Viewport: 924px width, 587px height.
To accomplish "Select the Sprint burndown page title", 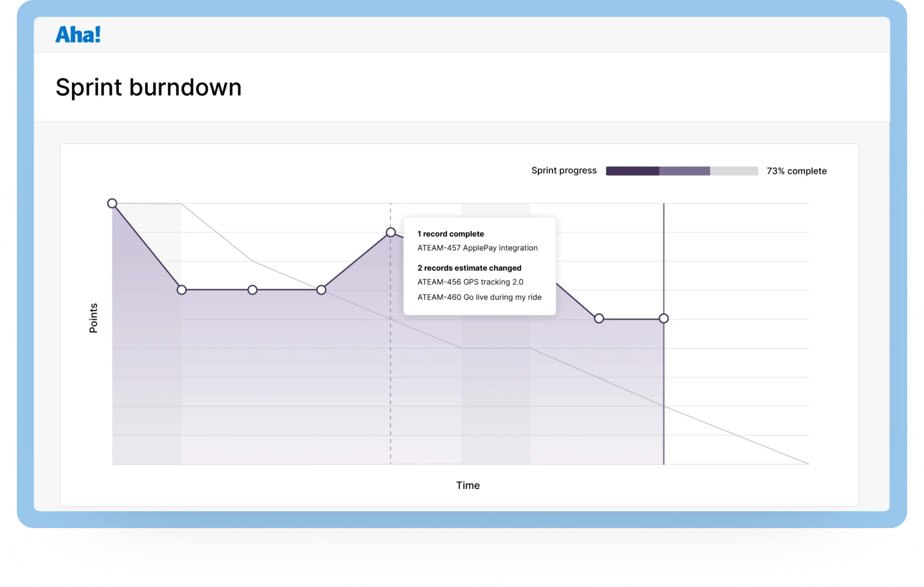I will pyautogui.click(x=149, y=87).
